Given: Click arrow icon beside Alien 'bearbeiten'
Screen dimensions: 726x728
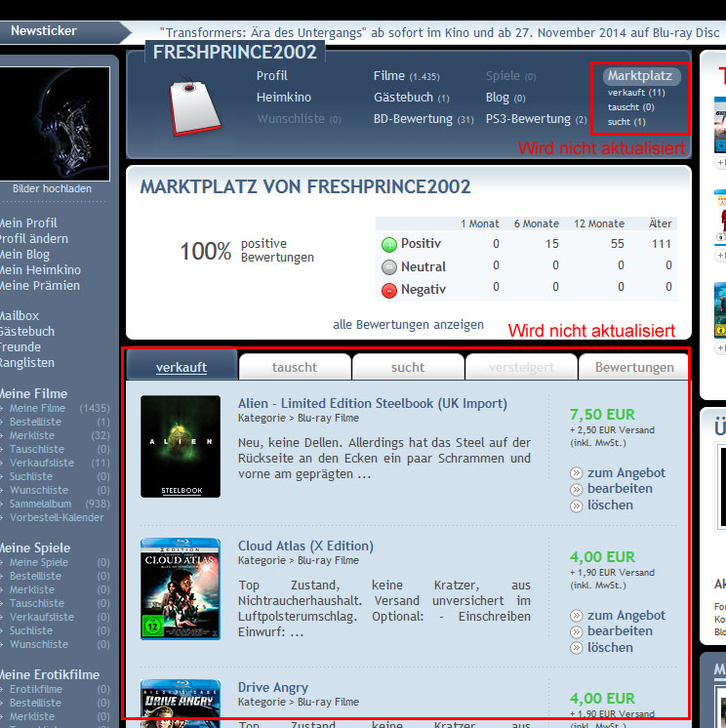Looking at the screenshot, I should coord(577,489).
